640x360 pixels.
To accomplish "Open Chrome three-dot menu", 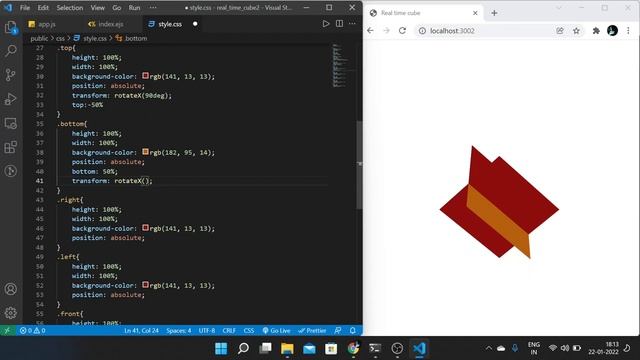I will tap(628, 31).
